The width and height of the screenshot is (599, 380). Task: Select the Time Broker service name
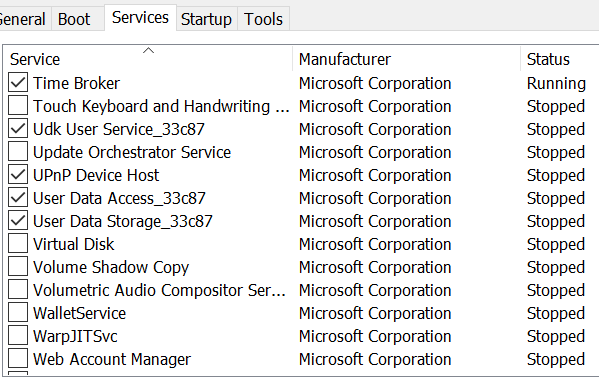coord(76,83)
